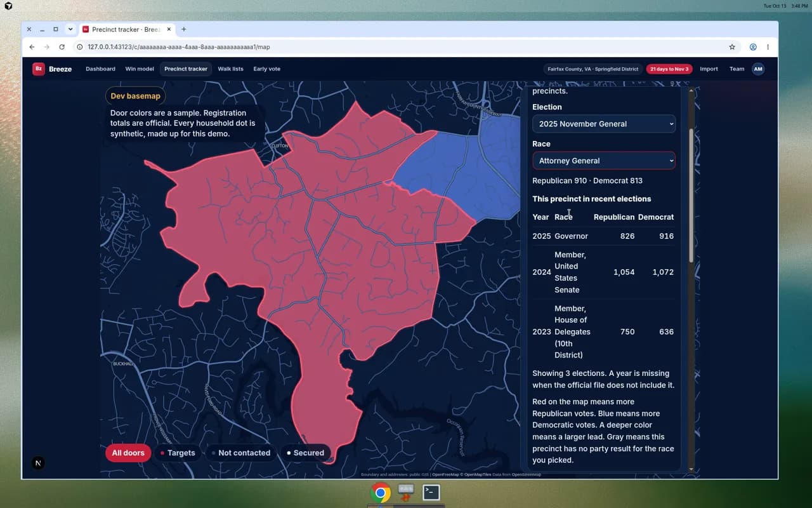Bookmark this page with the star icon
Viewport: 812px width, 508px height.
[732, 47]
